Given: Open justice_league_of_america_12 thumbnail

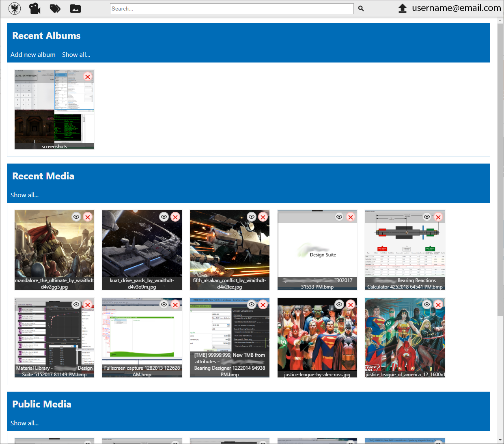Looking at the screenshot, I should click(x=405, y=338).
